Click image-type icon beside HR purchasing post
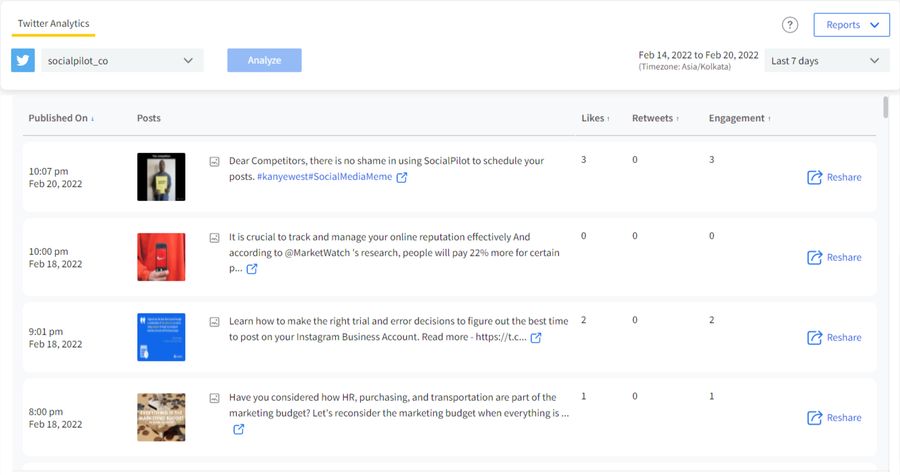The height and width of the screenshot is (475, 900). coord(214,398)
